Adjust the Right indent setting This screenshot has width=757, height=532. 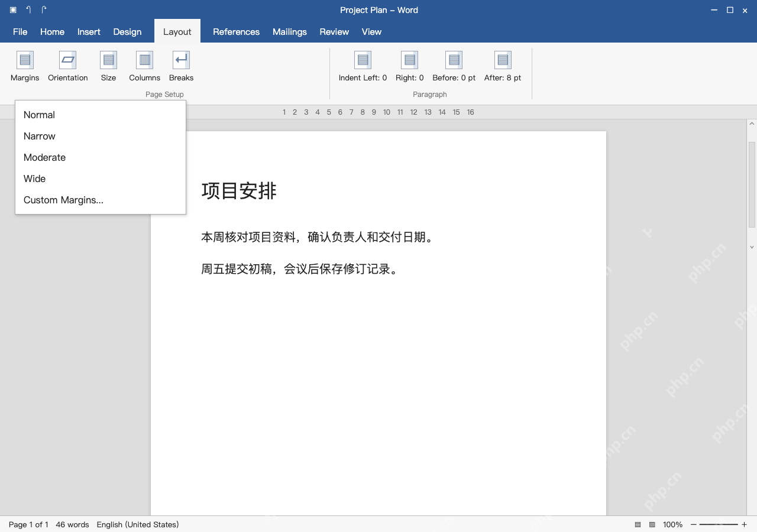pyautogui.click(x=410, y=66)
